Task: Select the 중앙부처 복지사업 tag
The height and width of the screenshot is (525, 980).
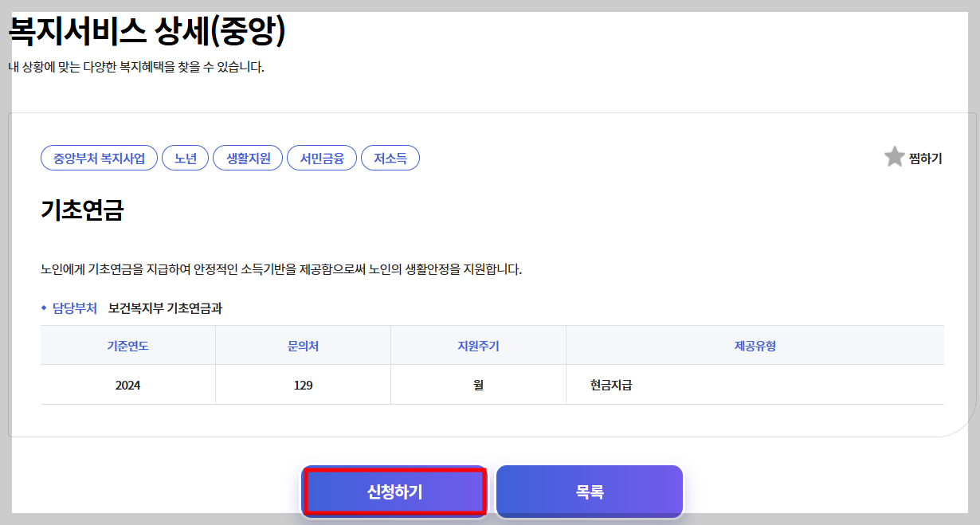Action: [x=100, y=159]
